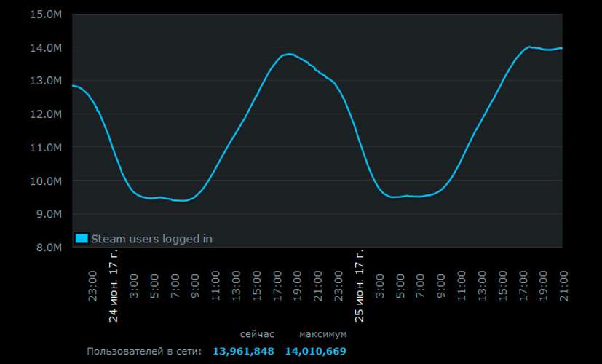
Task: Click the blue legend color swatch
Action: pos(82,238)
